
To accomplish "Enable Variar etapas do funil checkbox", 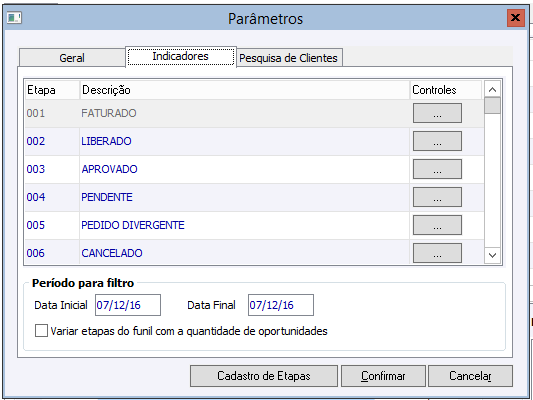I will tap(41, 331).
